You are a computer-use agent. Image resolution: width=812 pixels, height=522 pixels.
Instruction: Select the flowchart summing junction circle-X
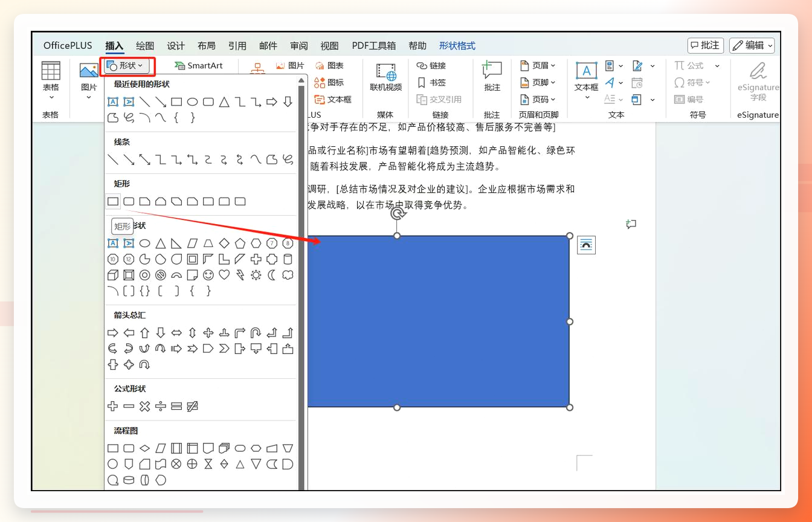[176, 464]
